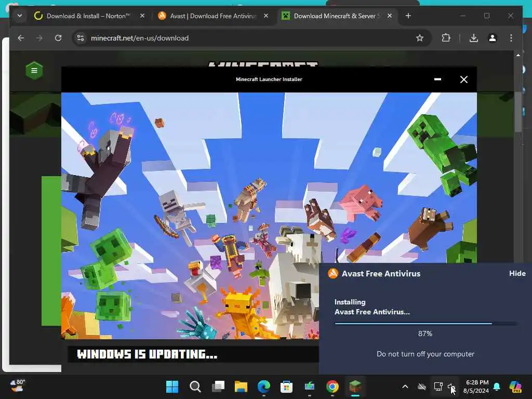Open the network display tray icon
Screen dimensions: 532x399
pyautogui.click(x=438, y=387)
